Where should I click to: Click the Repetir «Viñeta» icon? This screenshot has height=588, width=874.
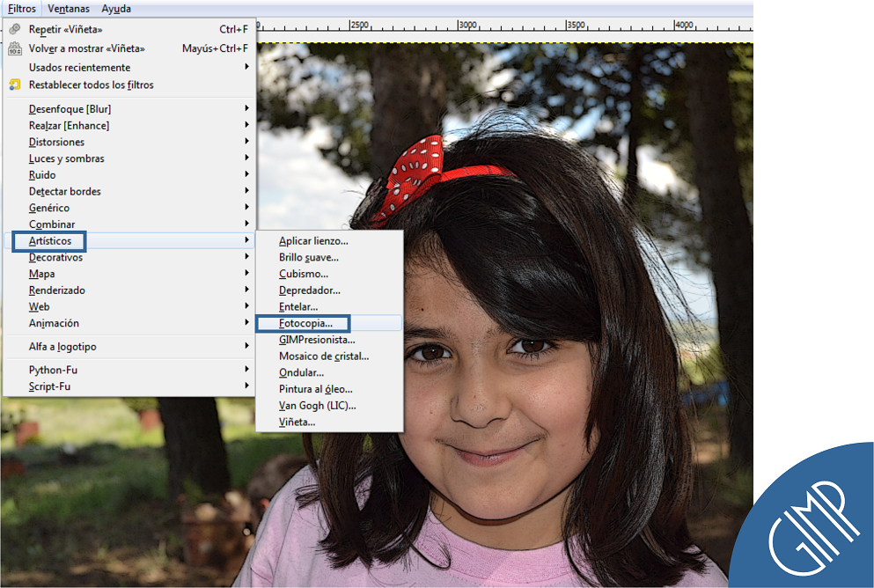point(15,29)
